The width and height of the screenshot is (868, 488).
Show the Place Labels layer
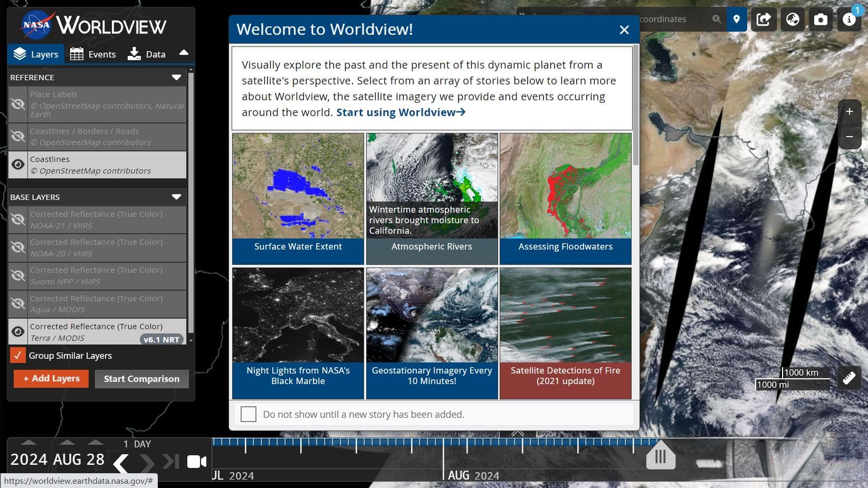[18, 104]
